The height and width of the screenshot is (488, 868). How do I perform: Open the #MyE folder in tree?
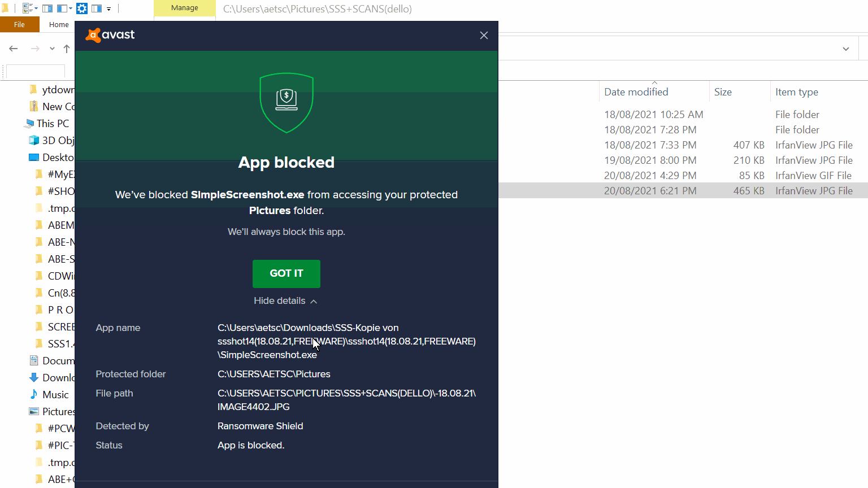click(x=54, y=175)
